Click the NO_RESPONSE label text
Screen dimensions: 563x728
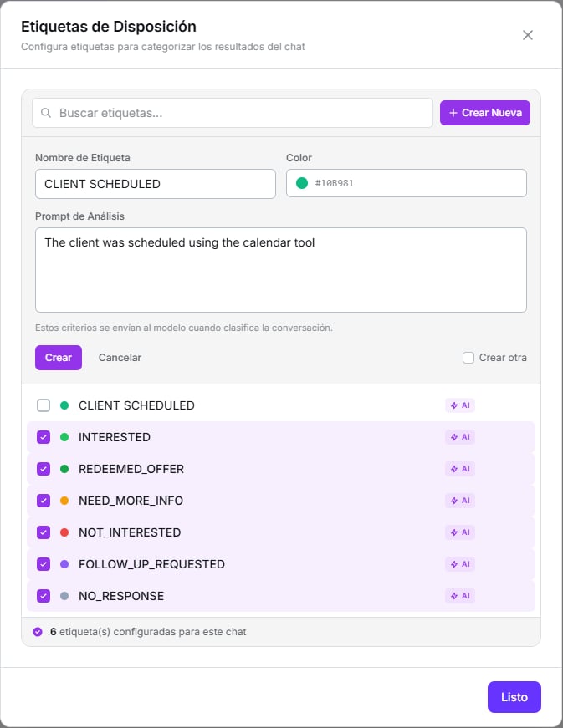121,596
